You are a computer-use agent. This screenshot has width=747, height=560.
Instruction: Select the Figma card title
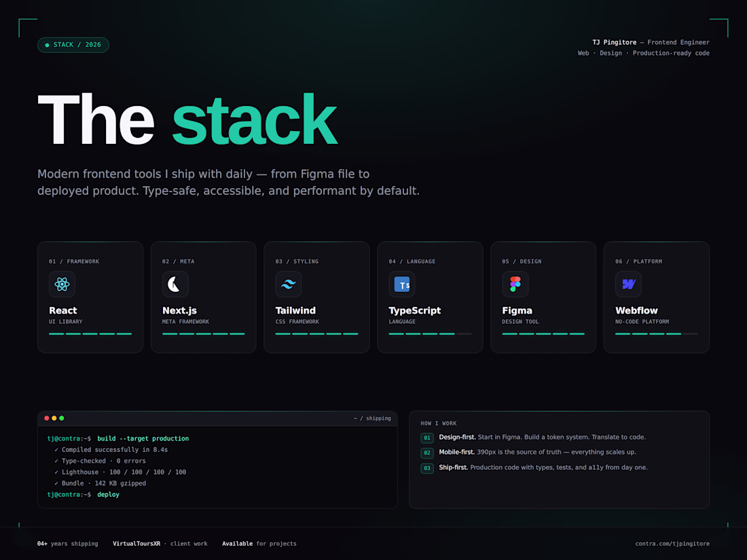[517, 311]
